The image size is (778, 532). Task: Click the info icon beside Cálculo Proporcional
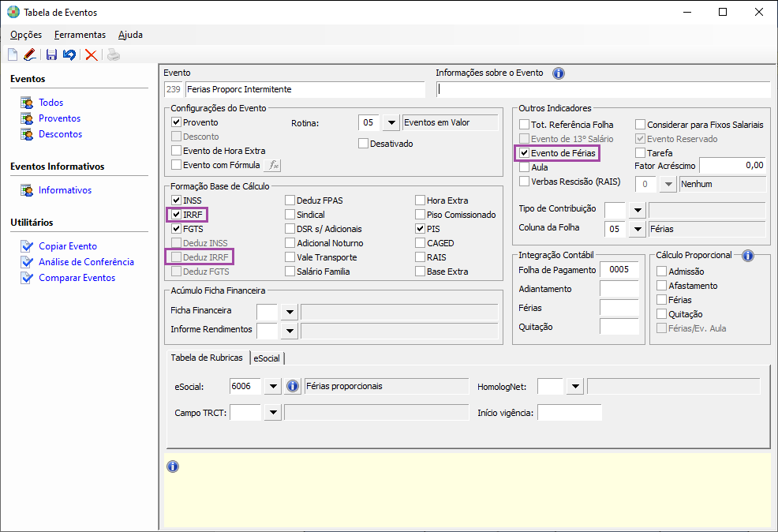tap(748, 256)
